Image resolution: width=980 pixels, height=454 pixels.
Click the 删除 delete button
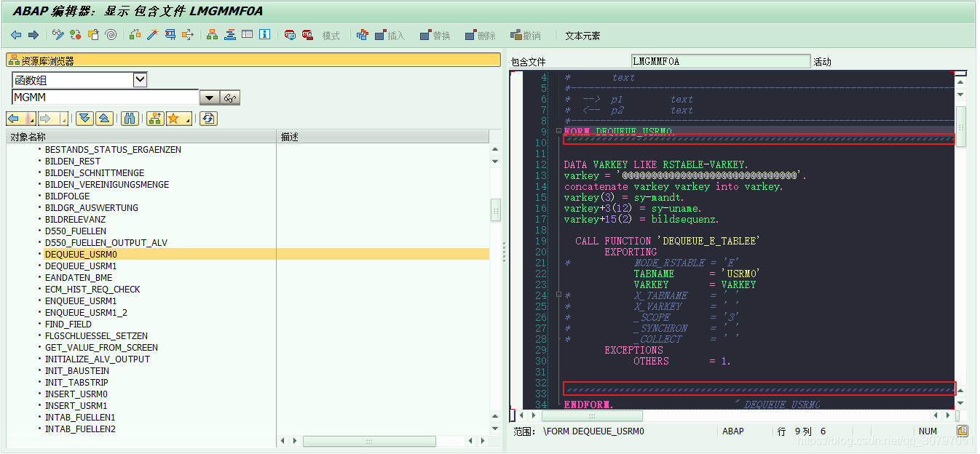(481, 36)
